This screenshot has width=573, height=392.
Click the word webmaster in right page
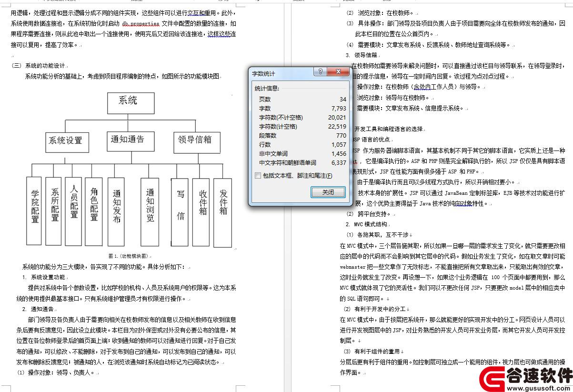point(352,267)
